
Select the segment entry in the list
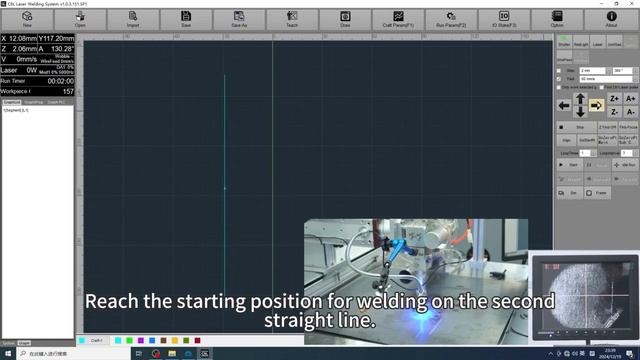click(x=16, y=110)
